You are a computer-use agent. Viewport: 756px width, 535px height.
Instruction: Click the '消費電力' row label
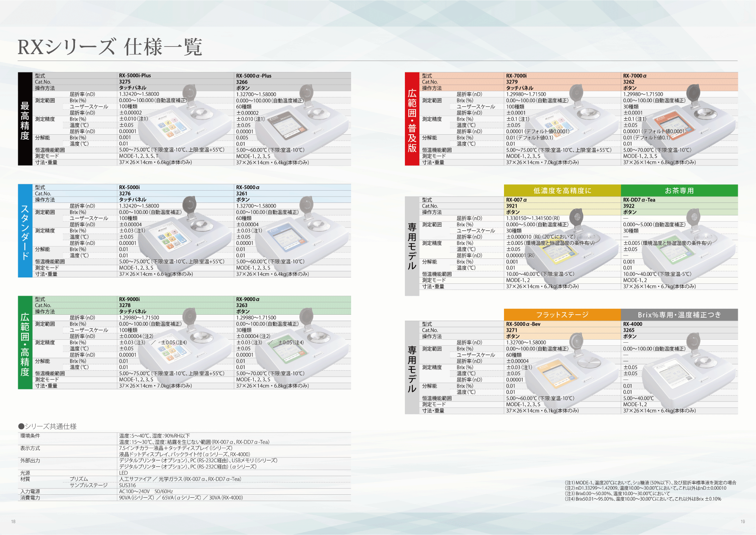(x=30, y=498)
